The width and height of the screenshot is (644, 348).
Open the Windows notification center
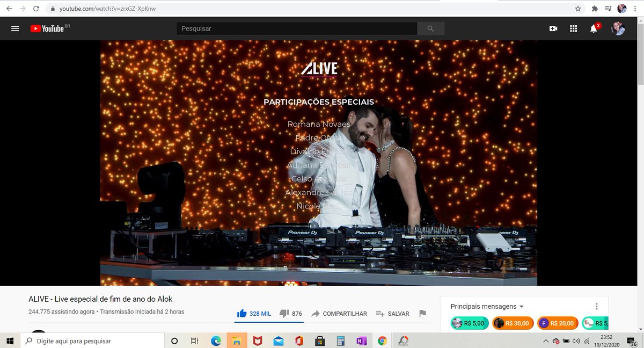[x=633, y=341]
